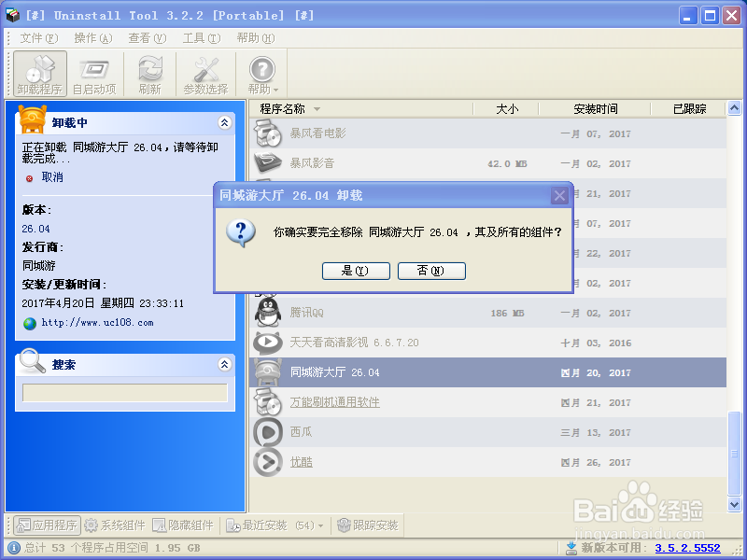
Task: Select the 腾讯QQ penguin icon
Action: 268,312
